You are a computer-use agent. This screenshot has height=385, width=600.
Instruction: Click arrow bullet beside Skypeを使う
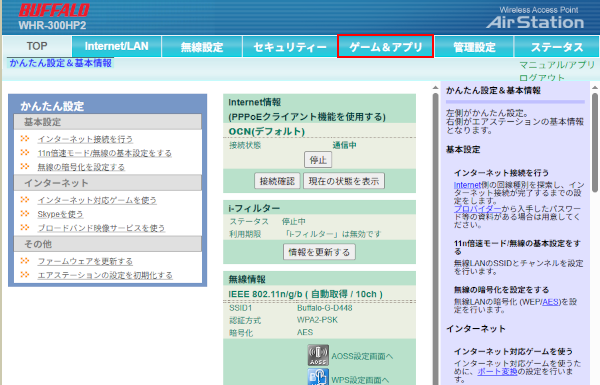(25, 214)
